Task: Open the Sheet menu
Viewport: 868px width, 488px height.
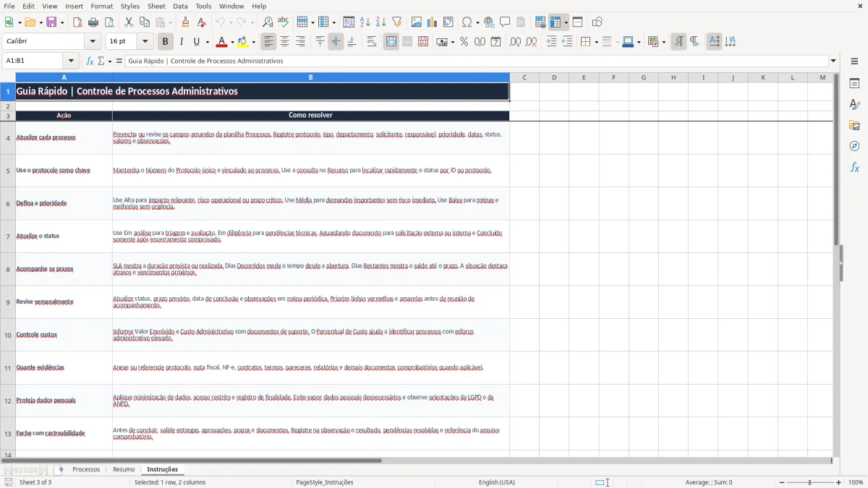Action: tap(156, 6)
